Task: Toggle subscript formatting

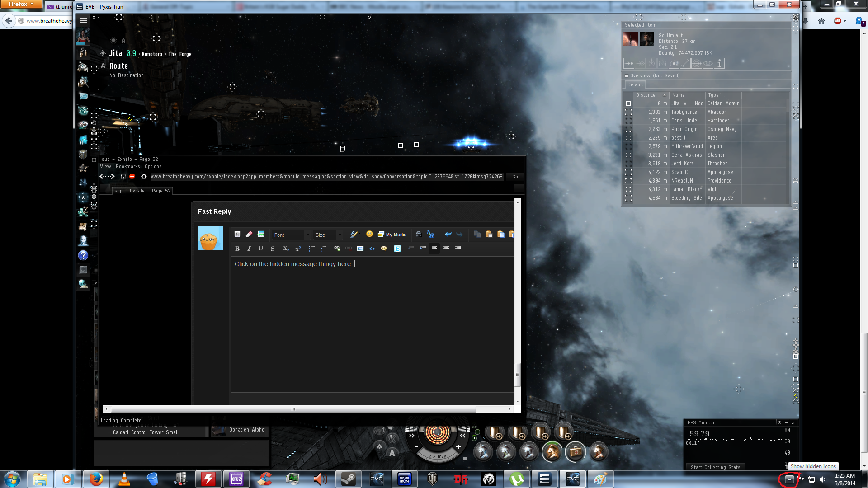Action: coord(286,249)
